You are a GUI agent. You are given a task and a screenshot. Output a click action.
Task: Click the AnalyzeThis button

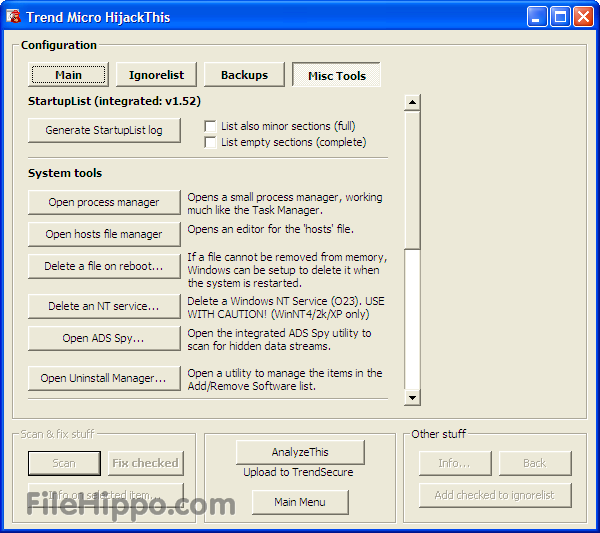coord(300,452)
